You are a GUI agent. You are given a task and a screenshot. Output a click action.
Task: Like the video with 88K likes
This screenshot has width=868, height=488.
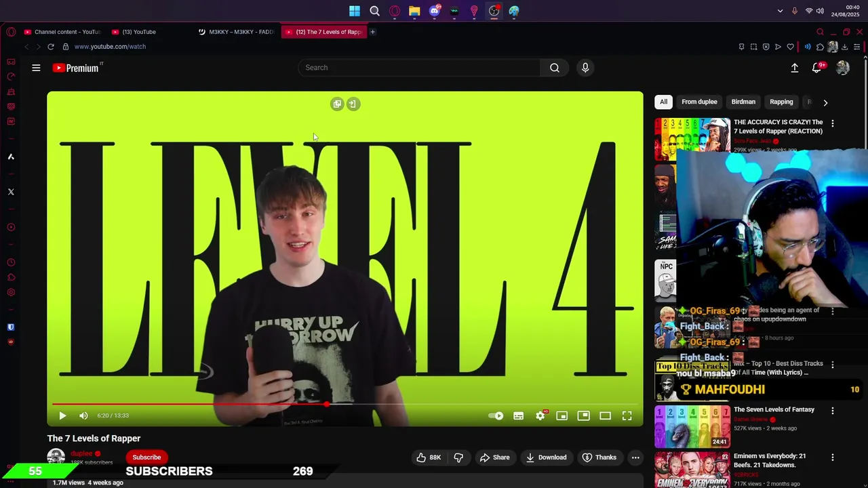tap(429, 457)
